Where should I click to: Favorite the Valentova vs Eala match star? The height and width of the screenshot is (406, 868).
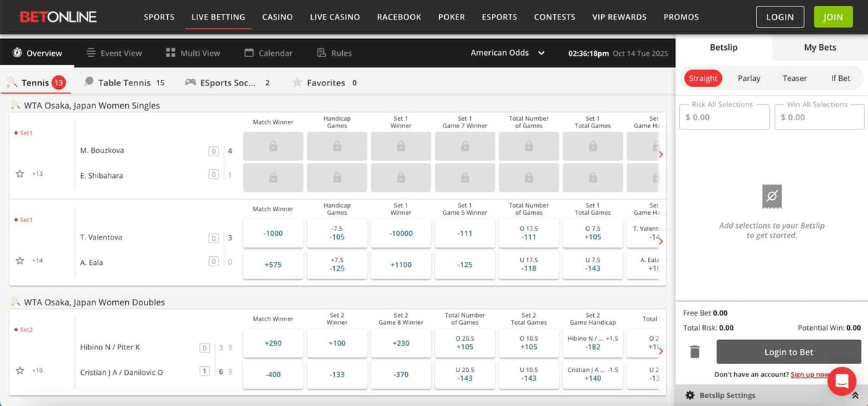pyautogui.click(x=20, y=261)
